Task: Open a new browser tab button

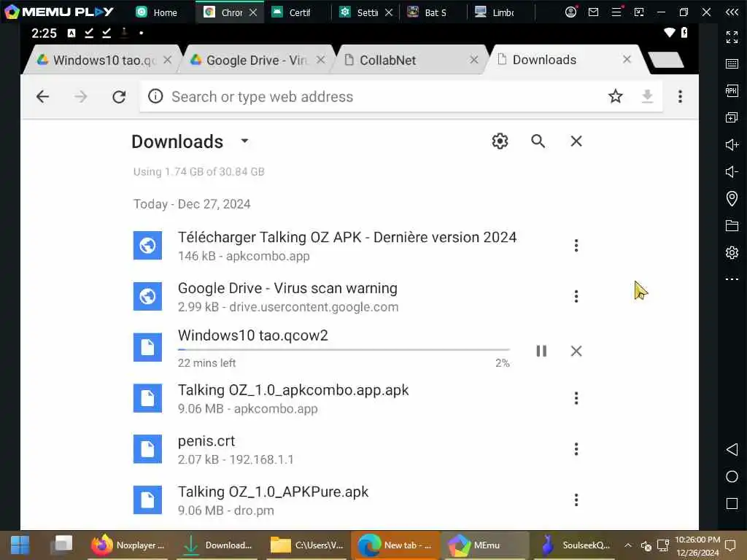Action: point(667,60)
